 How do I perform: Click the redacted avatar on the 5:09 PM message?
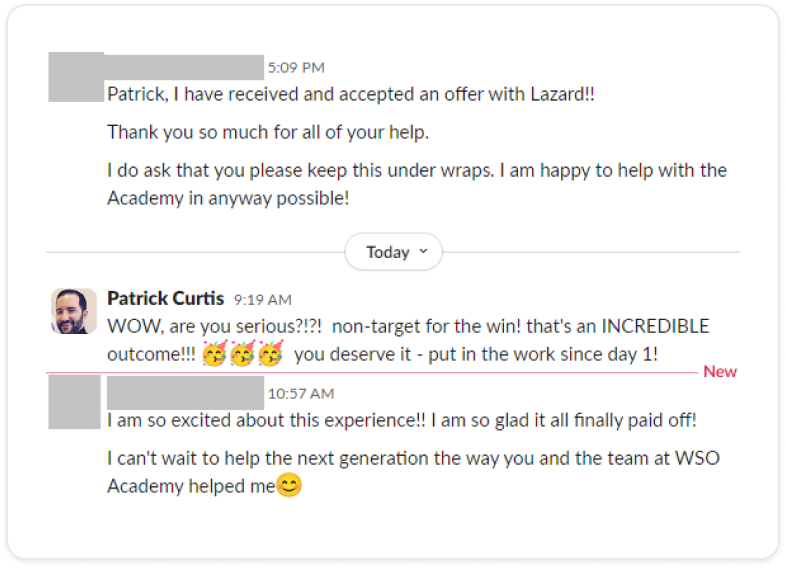[75, 77]
